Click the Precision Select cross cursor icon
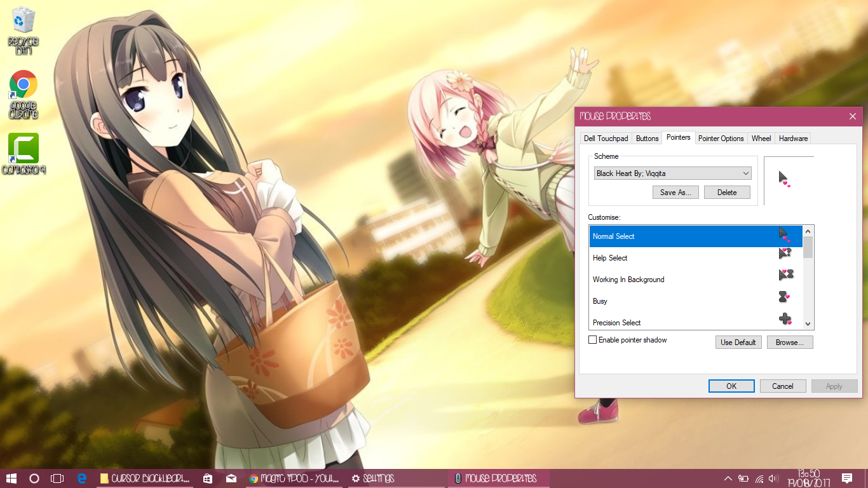Screen dimensions: 868x488 (x=785, y=319)
